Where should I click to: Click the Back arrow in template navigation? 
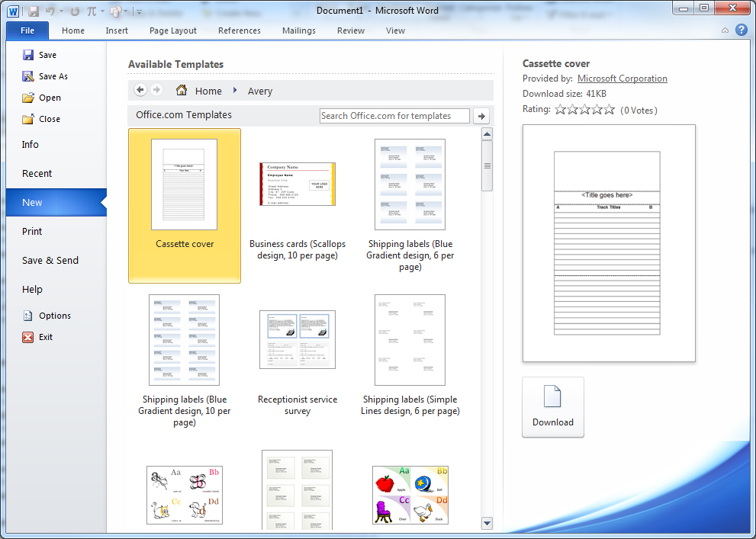(140, 90)
